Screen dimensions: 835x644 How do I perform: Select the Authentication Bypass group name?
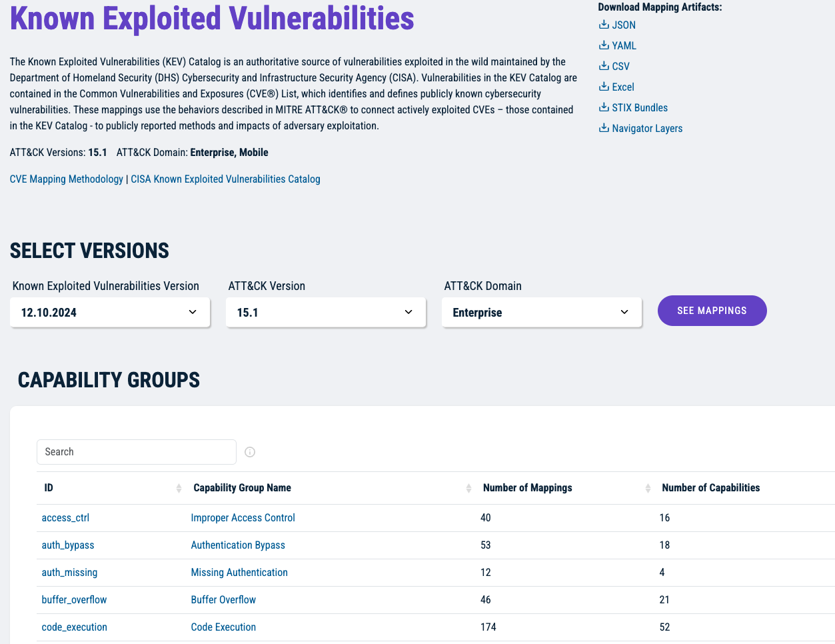coord(238,545)
